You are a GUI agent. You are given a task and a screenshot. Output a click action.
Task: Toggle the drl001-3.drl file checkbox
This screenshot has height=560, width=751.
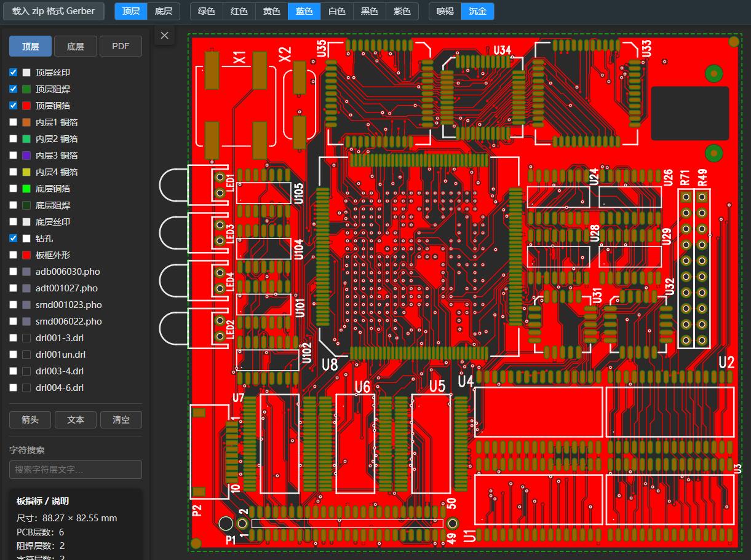[x=14, y=338]
